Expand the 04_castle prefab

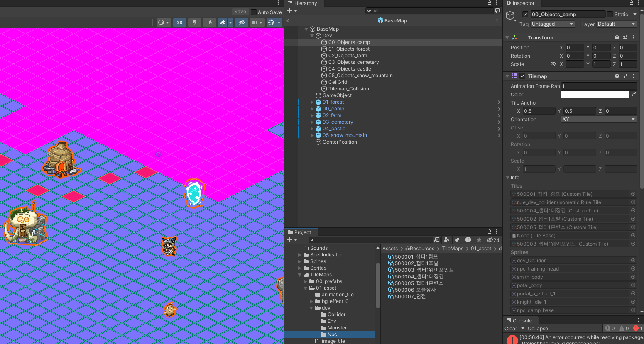(312, 129)
